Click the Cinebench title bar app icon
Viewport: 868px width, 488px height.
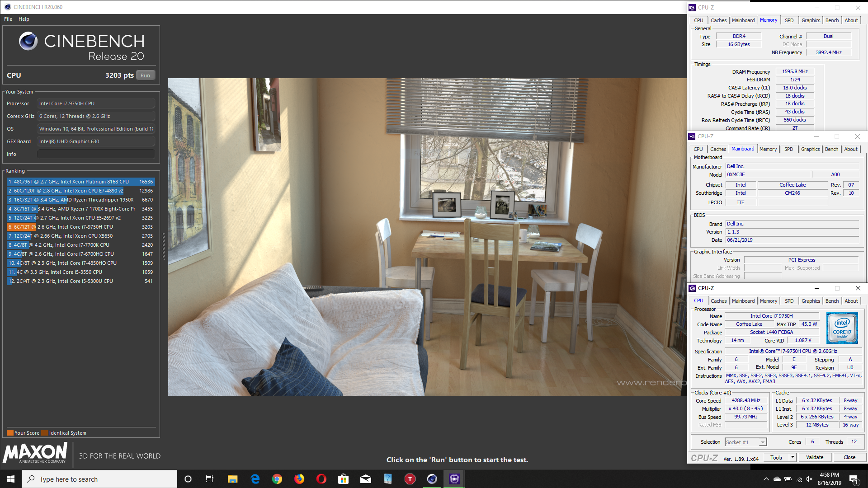(8, 7)
